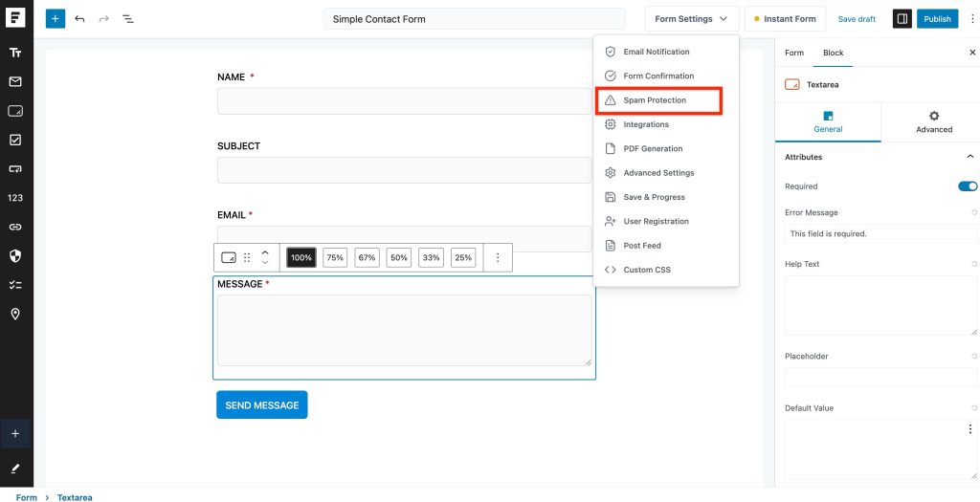The width and height of the screenshot is (980, 502).
Task: Click the pencil edit icon in sidebar
Action: [15, 469]
